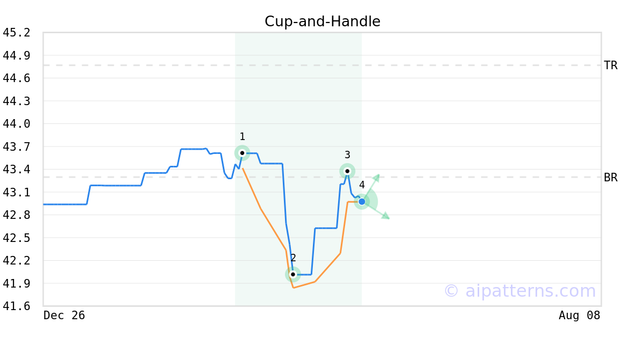This screenshot has width=644, height=338.
Task: Click pattern point marker 3
Action: pos(347,171)
